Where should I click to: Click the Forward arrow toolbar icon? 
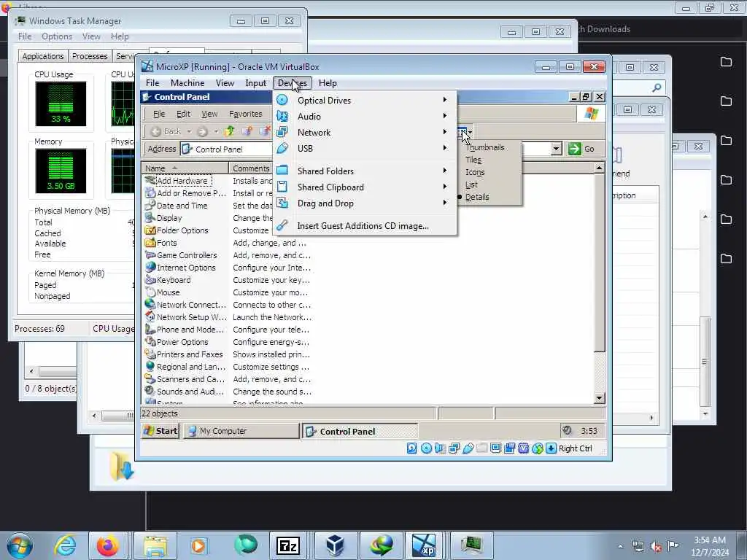(x=202, y=131)
